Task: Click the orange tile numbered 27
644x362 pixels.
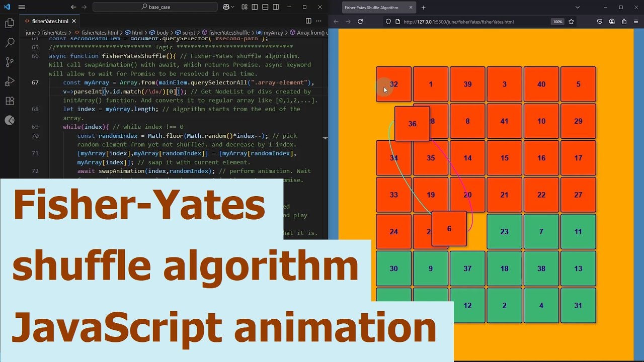Action: pyautogui.click(x=578, y=195)
